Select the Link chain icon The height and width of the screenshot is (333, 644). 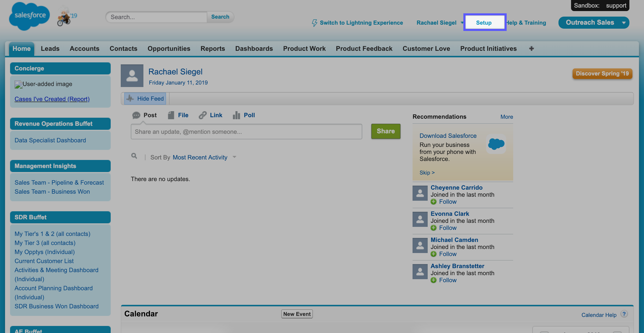203,115
